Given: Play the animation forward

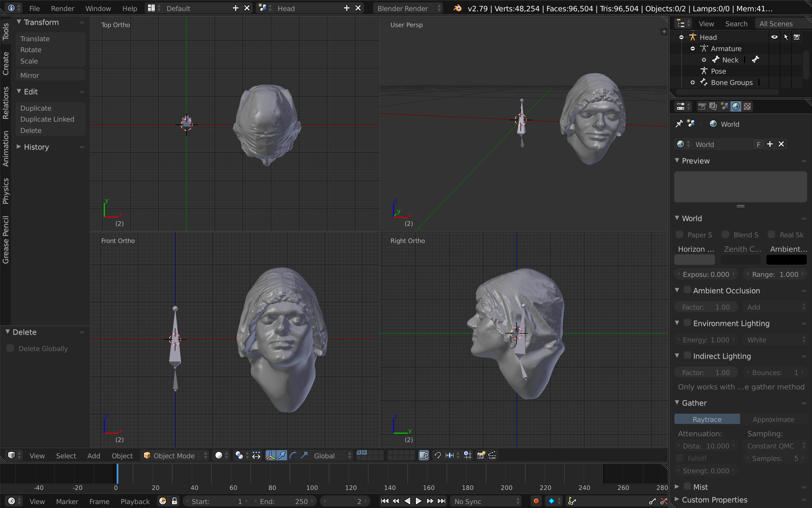Looking at the screenshot, I should click(x=418, y=501).
